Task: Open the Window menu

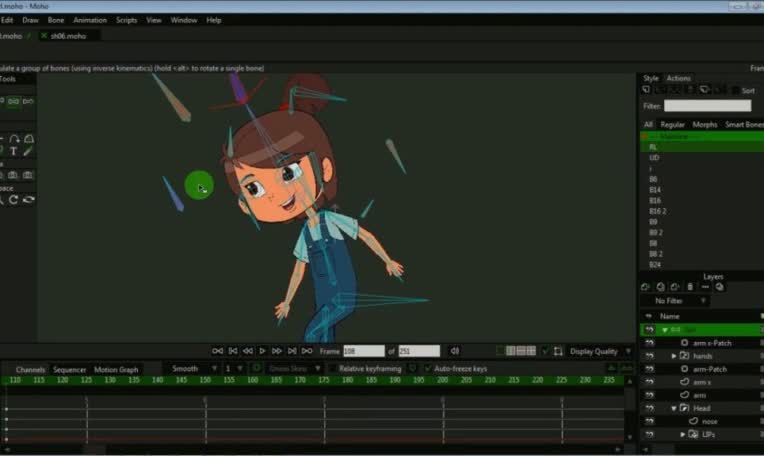Action: (184, 20)
